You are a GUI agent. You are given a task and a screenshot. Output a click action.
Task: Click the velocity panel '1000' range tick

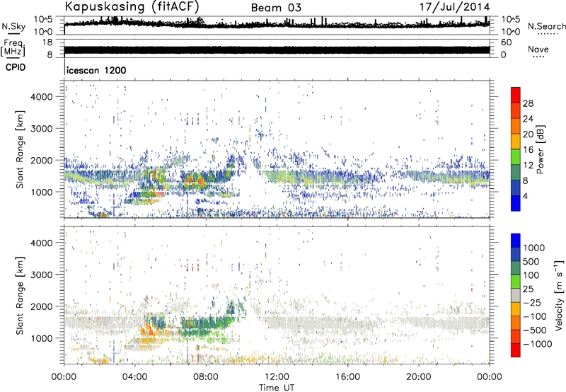pyautogui.click(x=42, y=338)
